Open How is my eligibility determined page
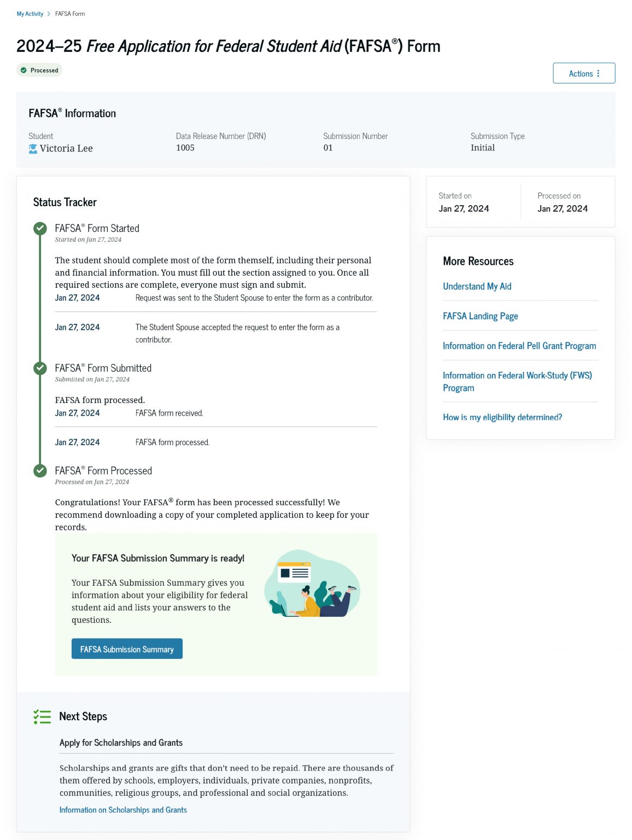 click(x=502, y=417)
